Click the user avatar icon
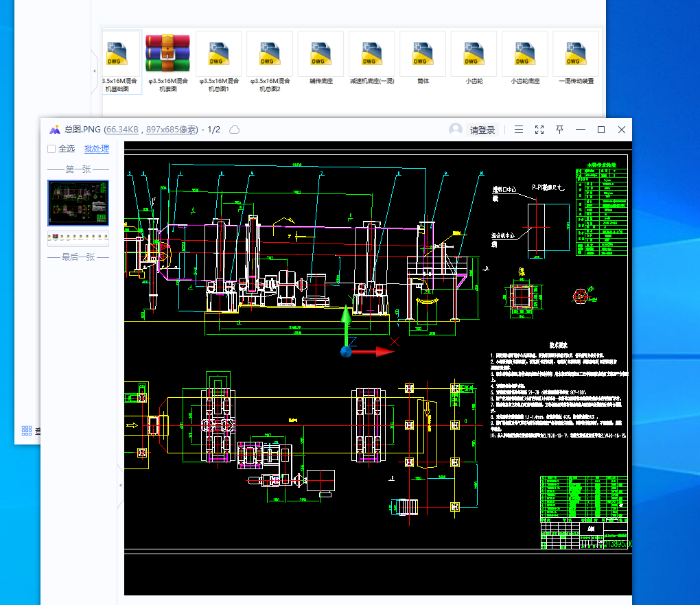This screenshot has height=605, width=700. (456, 130)
